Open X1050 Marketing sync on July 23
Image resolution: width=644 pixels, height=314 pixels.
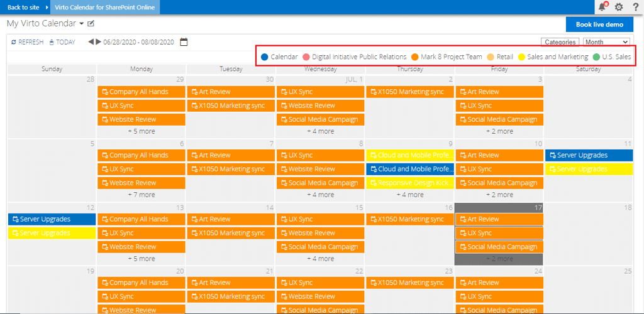pyautogui.click(x=410, y=283)
